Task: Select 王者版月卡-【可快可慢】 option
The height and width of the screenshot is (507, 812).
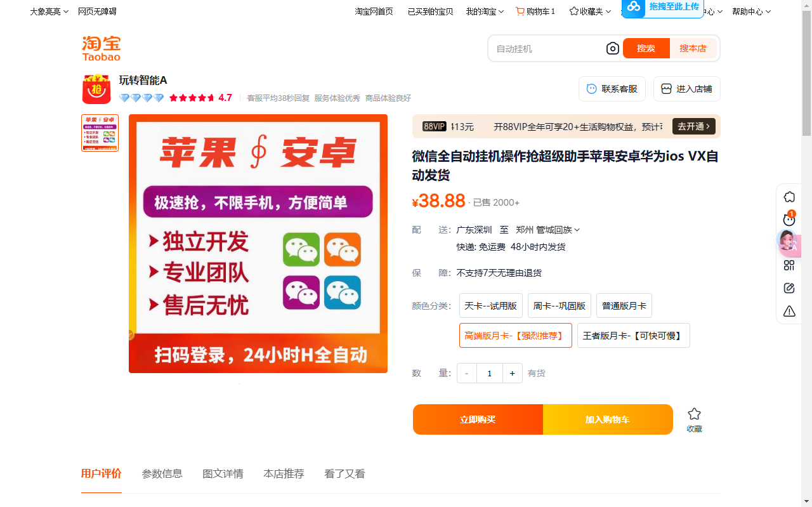Action: pos(634,336)
